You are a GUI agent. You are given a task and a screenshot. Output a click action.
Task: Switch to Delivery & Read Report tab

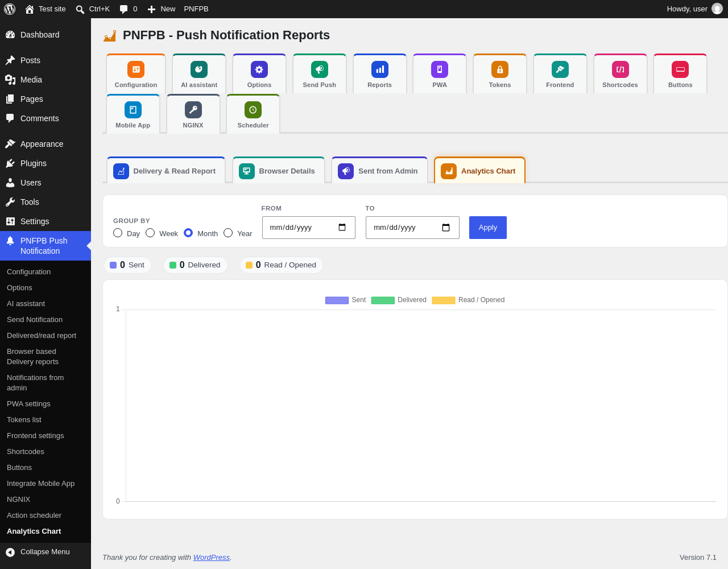point(166,171)
